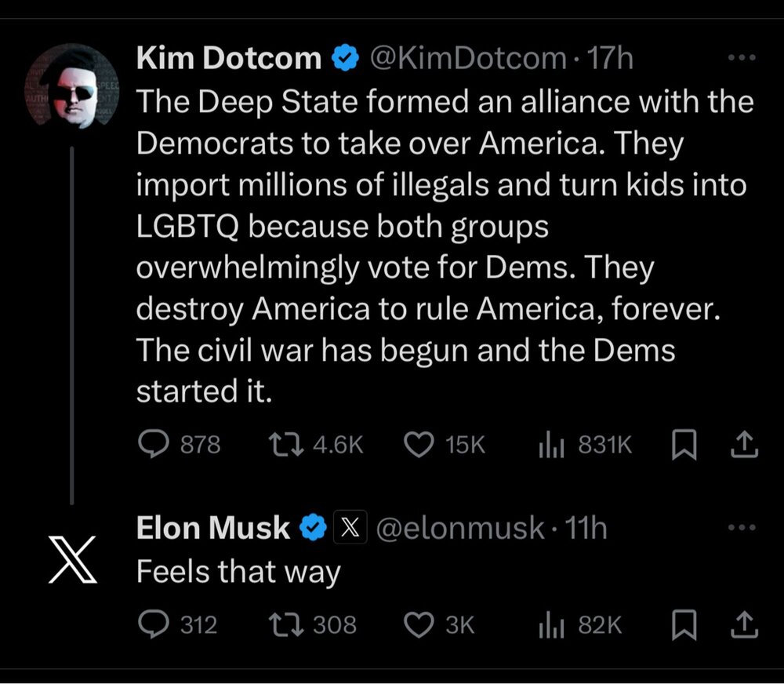784x684 pixels.
Task: Open more options for Kim Dotcom's post
Action: point(741,57)
